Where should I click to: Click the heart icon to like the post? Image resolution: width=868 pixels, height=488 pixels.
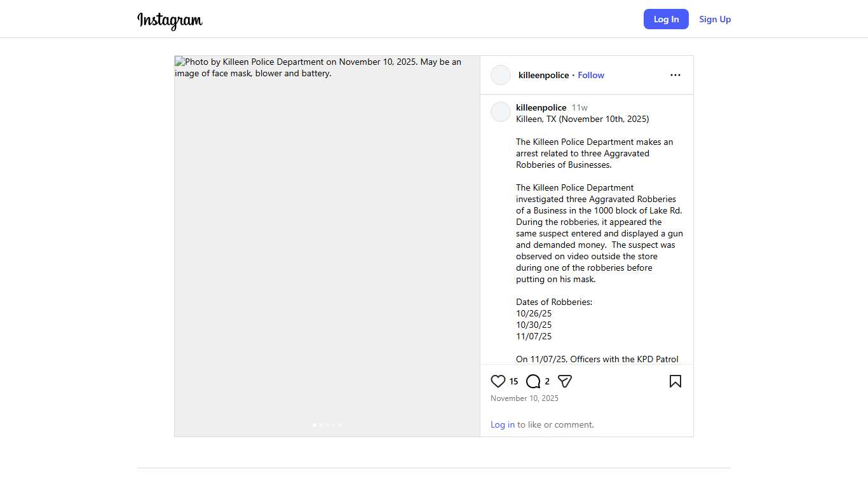pos(498,381)
